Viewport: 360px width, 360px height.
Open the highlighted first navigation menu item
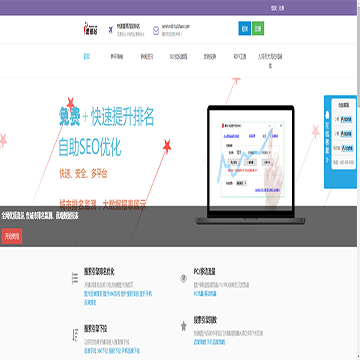[87, 57]
